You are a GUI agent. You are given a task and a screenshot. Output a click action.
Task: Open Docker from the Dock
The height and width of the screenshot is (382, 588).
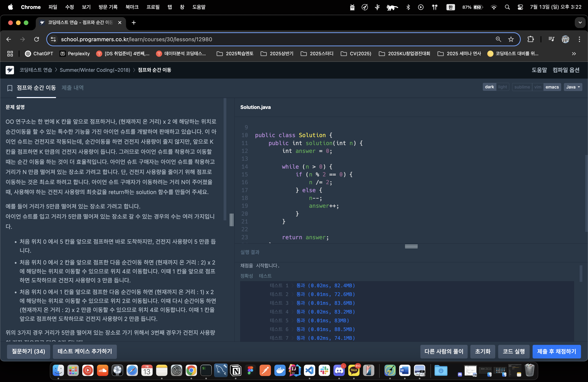[280, 370]
